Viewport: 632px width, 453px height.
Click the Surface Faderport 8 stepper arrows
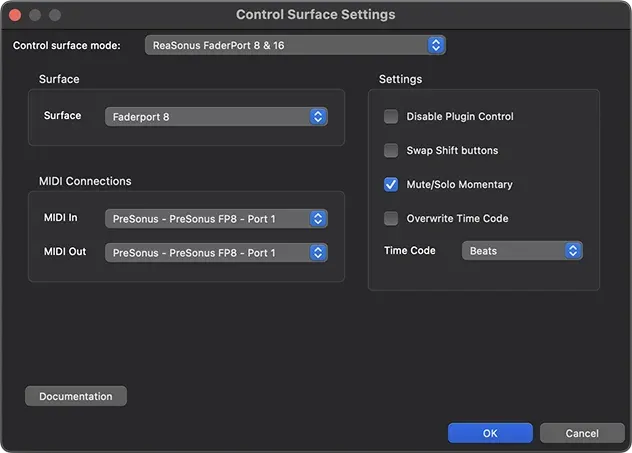[x=318, y=116]
